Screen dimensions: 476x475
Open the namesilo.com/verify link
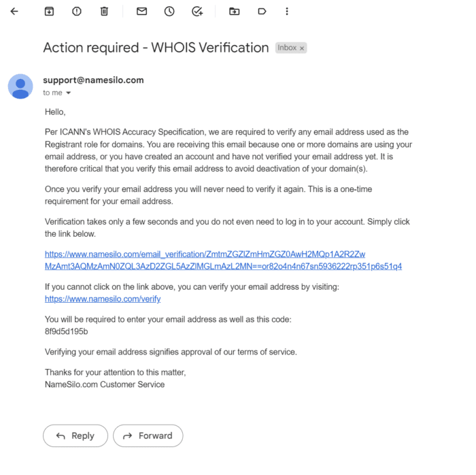pos(103,299)
